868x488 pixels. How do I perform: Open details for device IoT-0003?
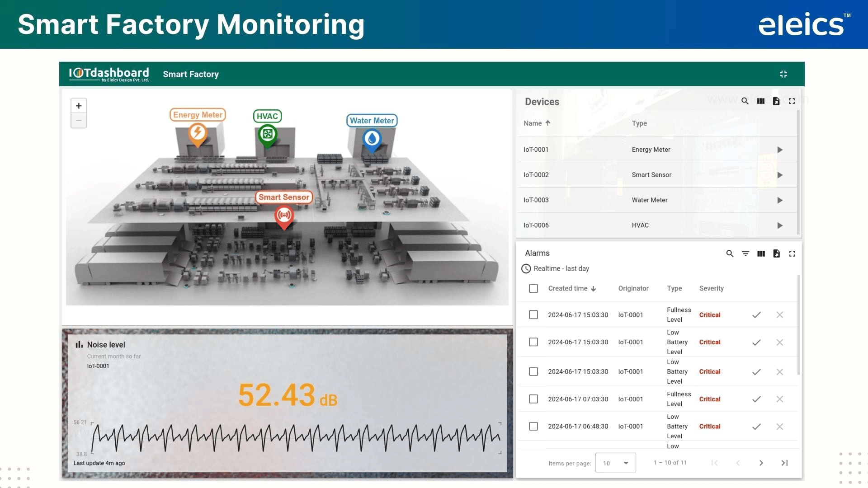point(779,200)
